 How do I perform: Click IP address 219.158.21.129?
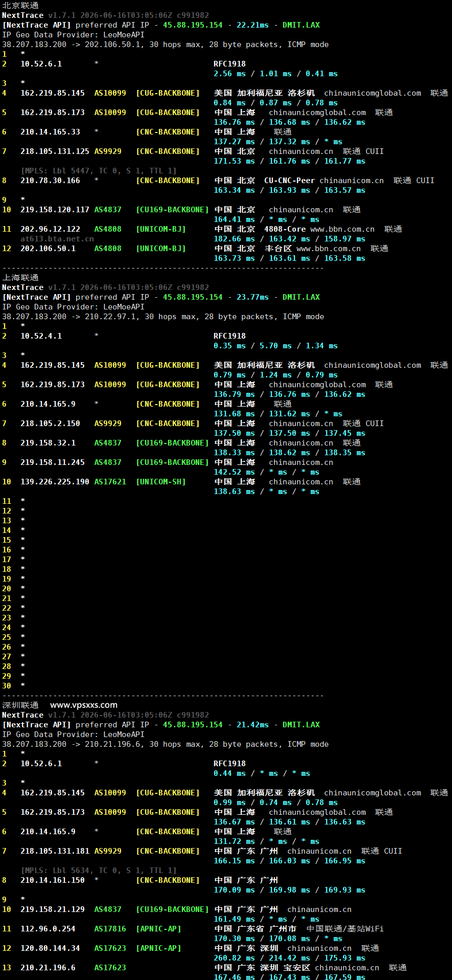click(x=53, y=909)
